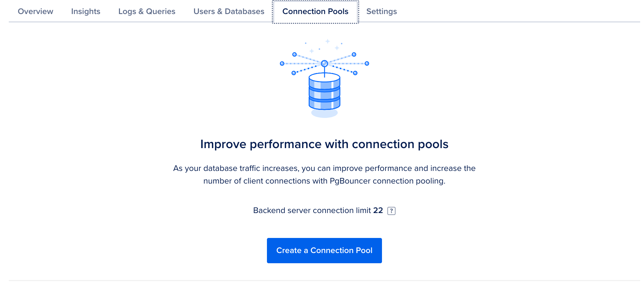Click the upper-right node of illustration
This screenshot has width=644, height=292.
click(354, 54)
